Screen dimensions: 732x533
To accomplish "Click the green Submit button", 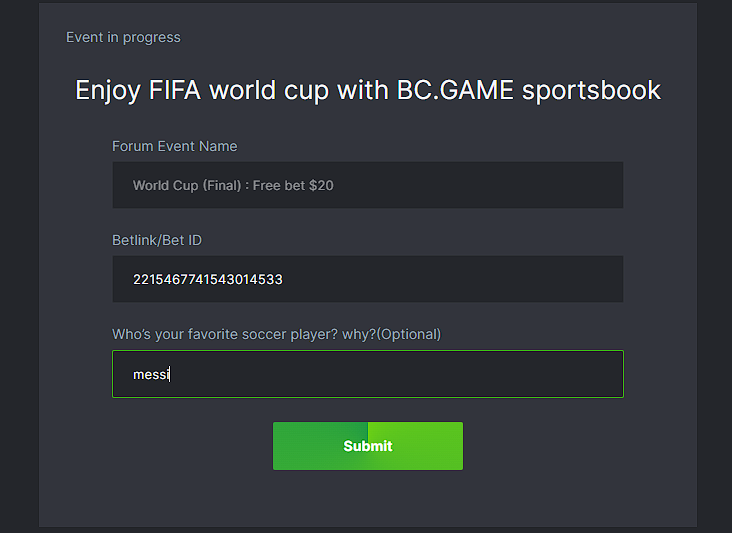I will click(x=367, y=446).
